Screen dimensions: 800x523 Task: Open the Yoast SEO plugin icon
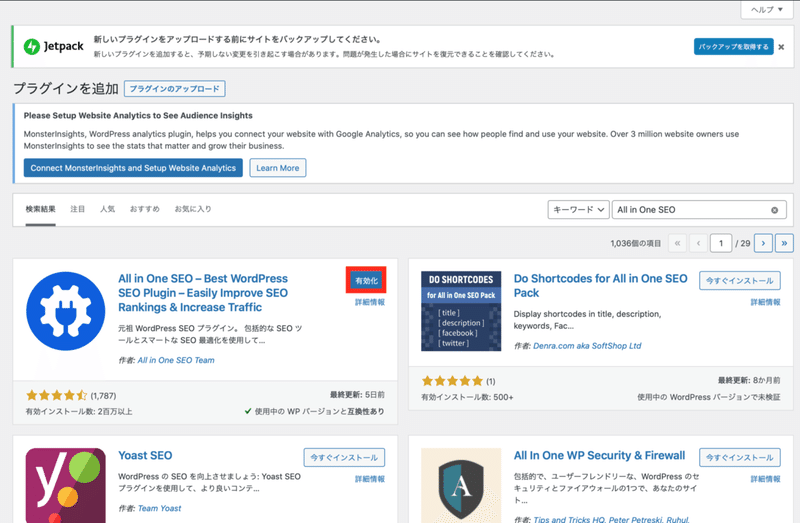tap(65, 485)
